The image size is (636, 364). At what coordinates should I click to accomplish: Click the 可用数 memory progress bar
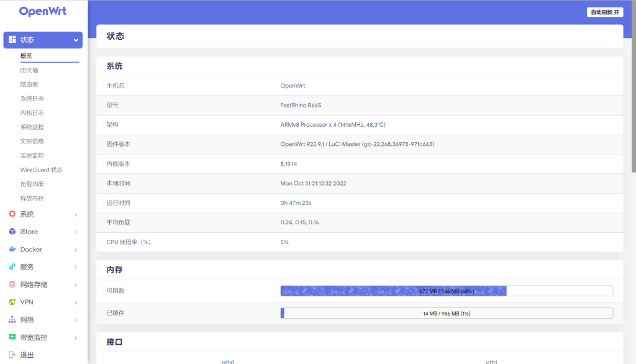coord(447,291)
